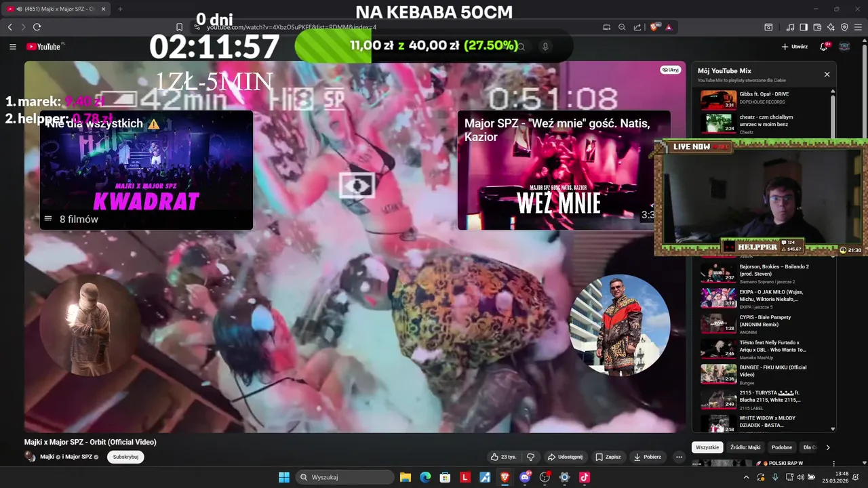This screenshot has height=488, width=868.
Task: Toggle save video with Zapisz
Action: (x=608, y=457)
